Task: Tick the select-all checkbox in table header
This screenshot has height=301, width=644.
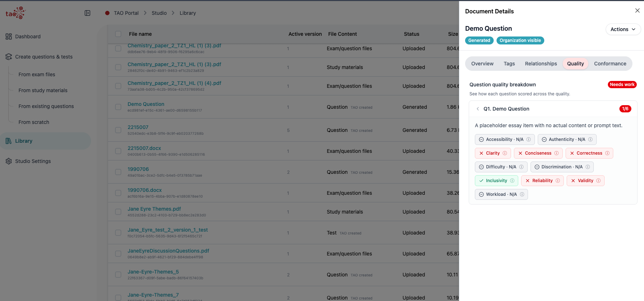Action: point(118,34)
